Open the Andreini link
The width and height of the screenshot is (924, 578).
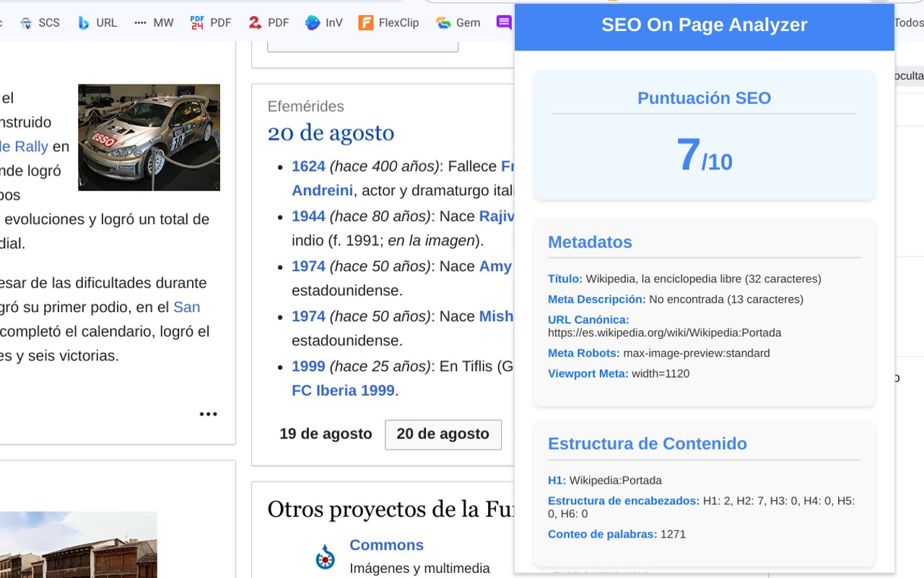322,190
